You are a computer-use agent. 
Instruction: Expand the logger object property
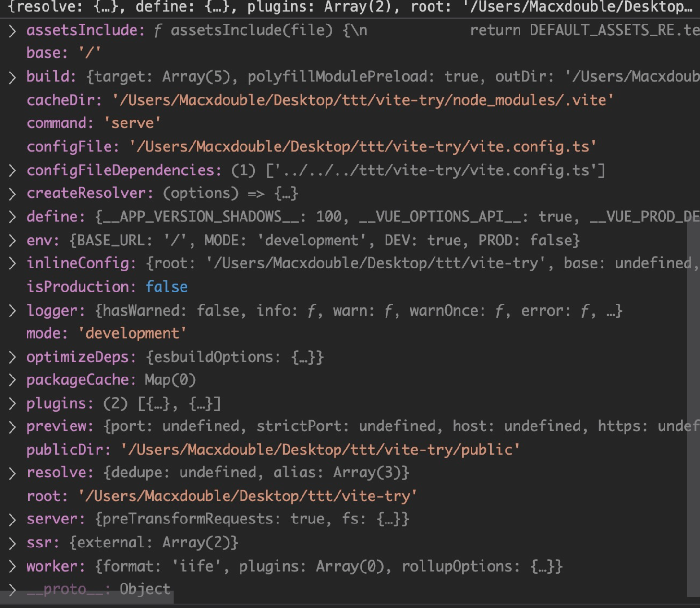(x=12, y=311)
